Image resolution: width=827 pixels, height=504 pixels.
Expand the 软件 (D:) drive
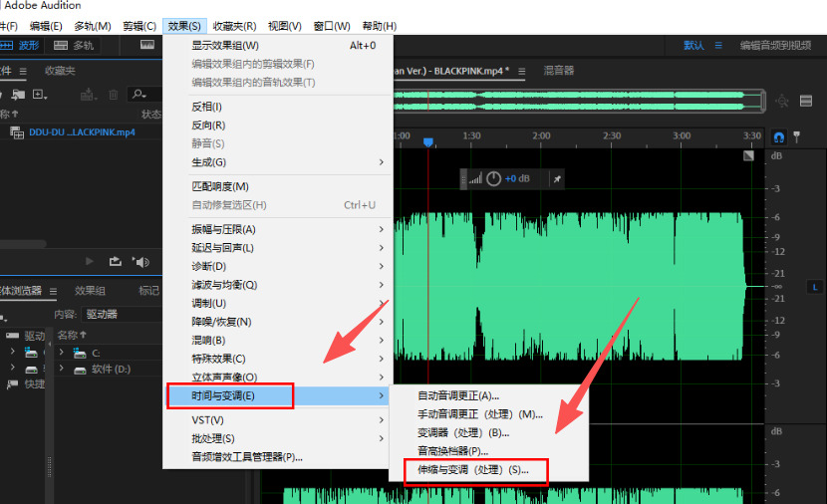[x=62, y=369]
